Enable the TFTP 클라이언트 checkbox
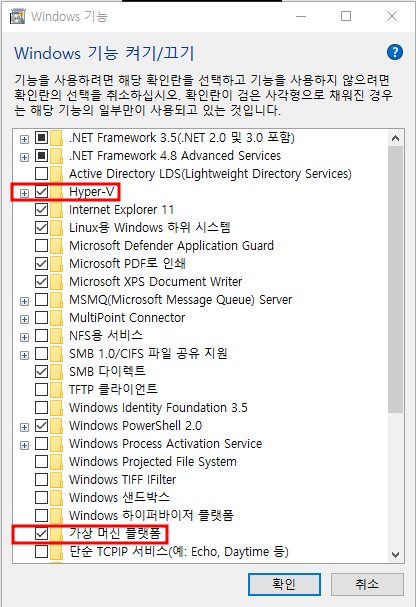This screenshot has height=607, width=416. 41,389
